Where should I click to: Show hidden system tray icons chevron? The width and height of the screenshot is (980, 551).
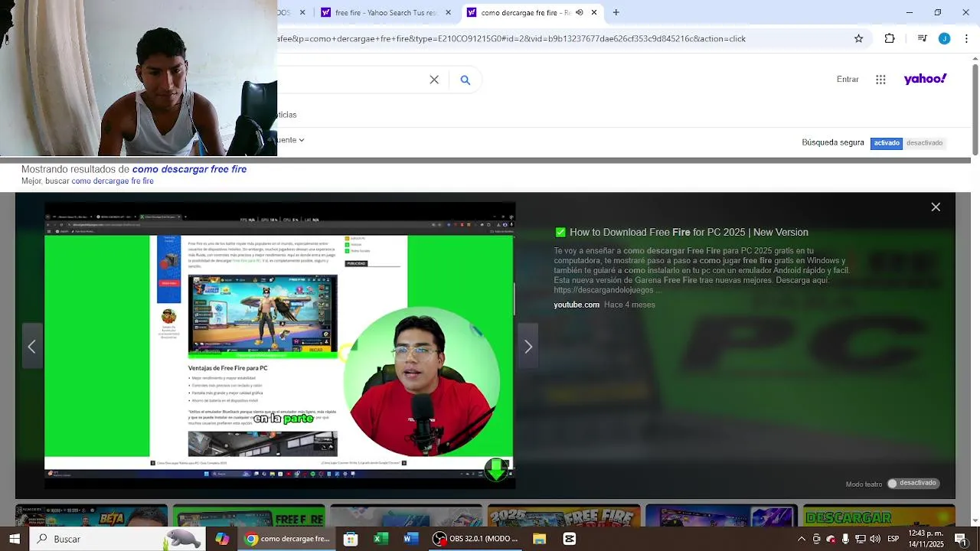click(802, 539)
